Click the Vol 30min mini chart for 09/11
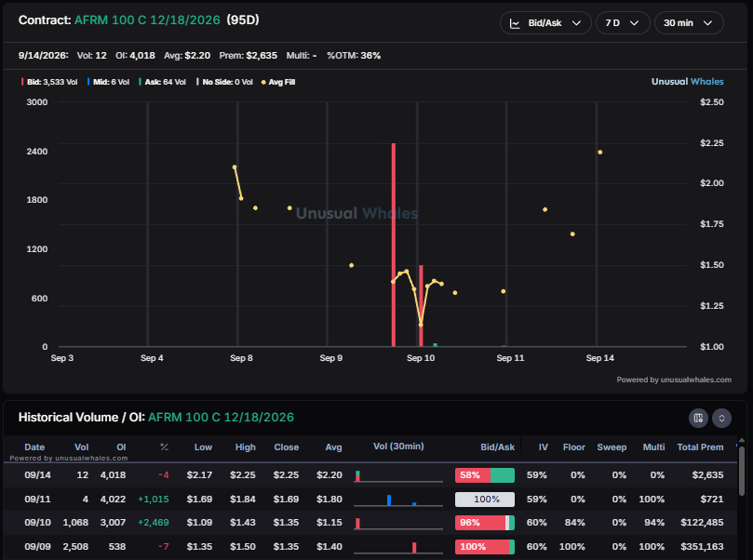 coord(398,500)
